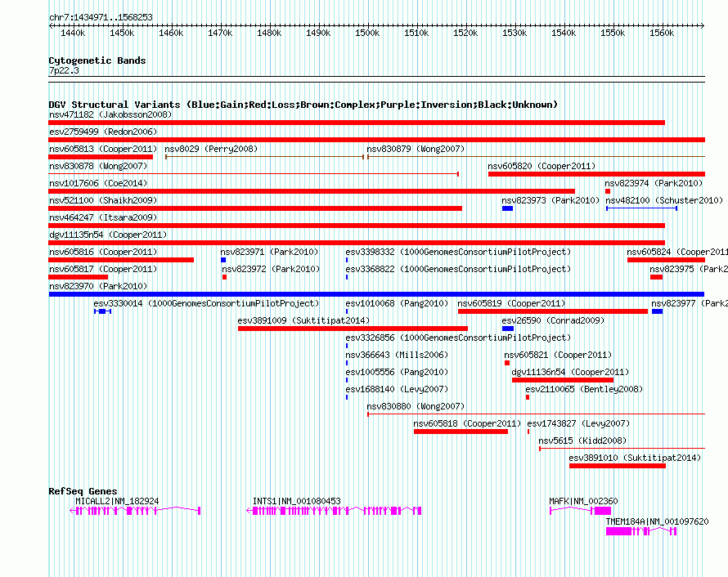Image resolution: width=728 pixels, height=577 pixels.
Task: Click the nsv471182 (Jakobsson2008) variant label
Action: click(x=110, y=114)
